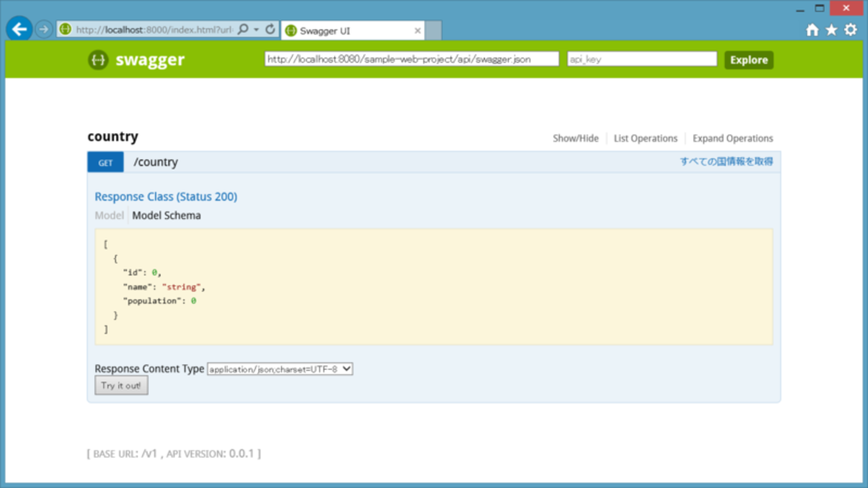Focus the api_key input field

click(642, 59)
